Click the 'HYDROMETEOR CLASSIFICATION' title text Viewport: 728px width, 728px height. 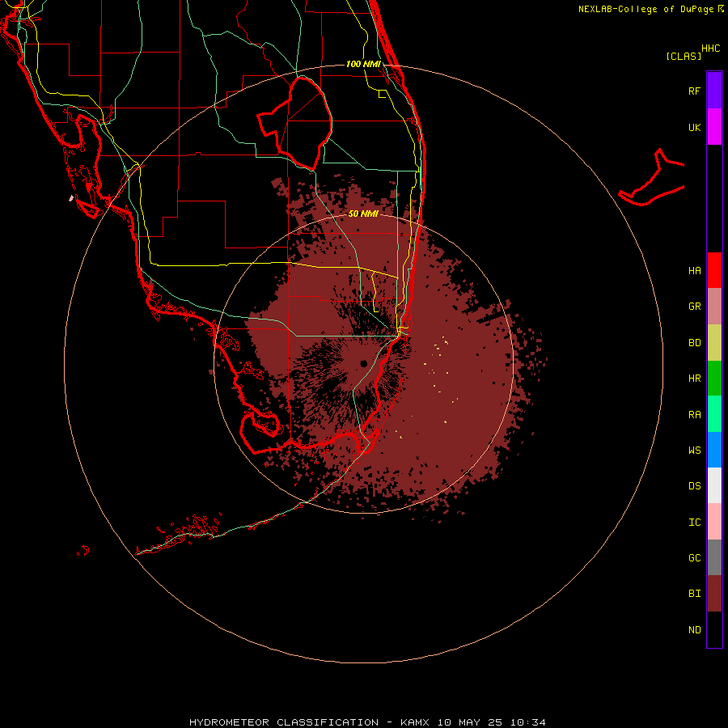[x=284, y=722]
